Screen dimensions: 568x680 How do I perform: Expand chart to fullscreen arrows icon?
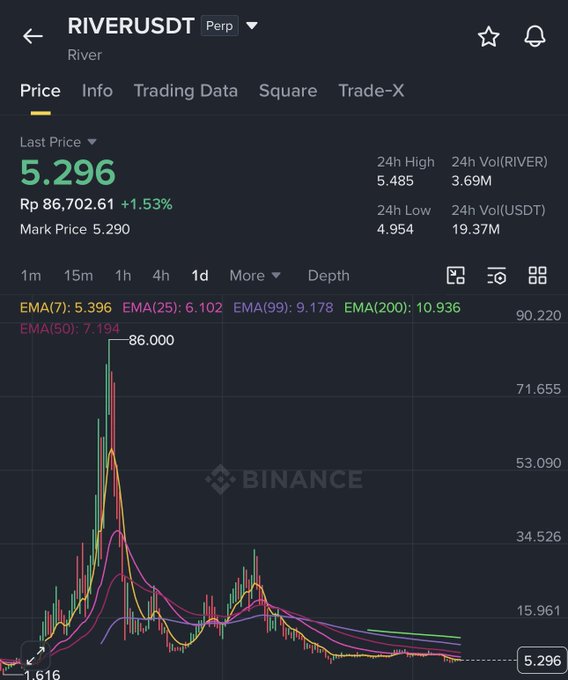36,656
